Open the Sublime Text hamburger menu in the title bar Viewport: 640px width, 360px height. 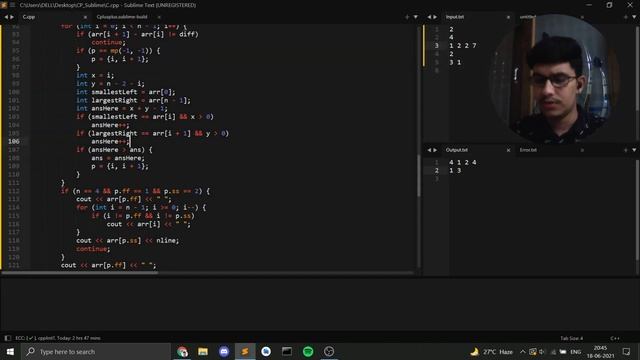click(12, 5)
